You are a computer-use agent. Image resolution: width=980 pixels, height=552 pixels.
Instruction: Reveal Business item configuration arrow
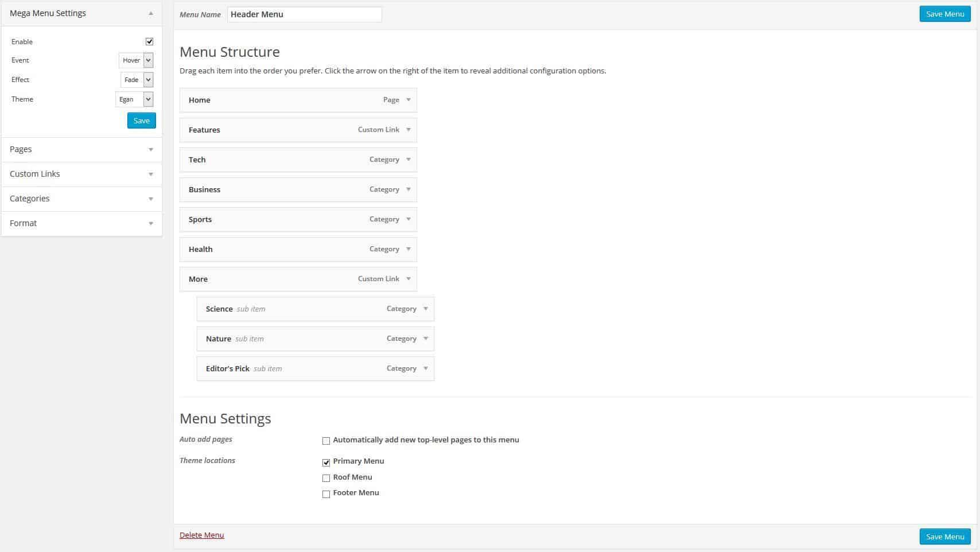coord(409,189)
